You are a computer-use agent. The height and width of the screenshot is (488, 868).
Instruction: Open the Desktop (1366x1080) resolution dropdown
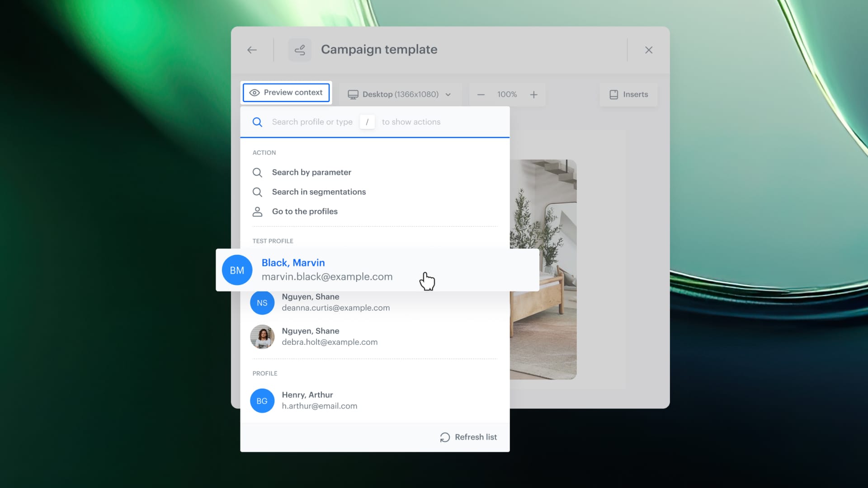401,94
